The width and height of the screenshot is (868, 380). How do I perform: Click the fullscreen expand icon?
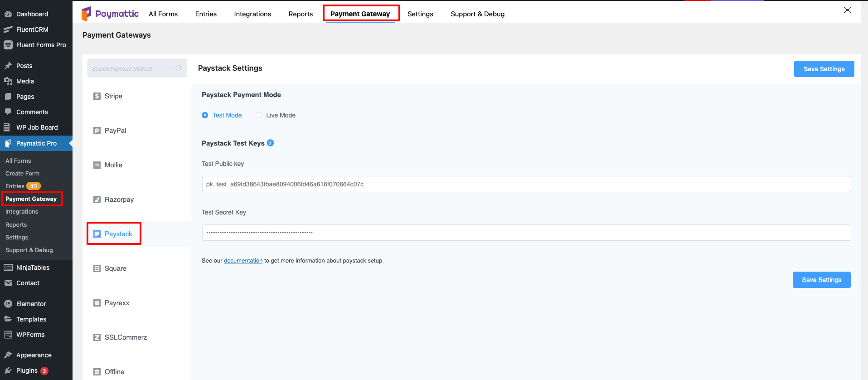[848, 10]
